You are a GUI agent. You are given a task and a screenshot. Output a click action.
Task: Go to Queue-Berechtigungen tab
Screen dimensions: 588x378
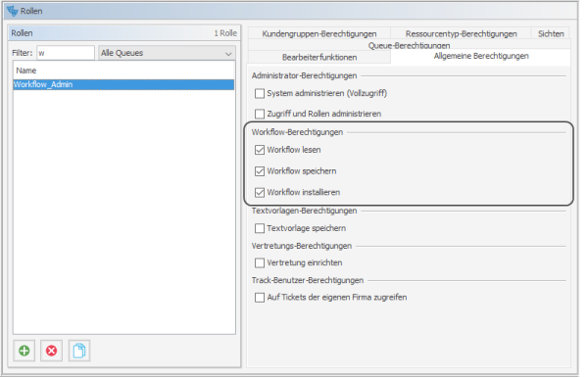(409, 45)
